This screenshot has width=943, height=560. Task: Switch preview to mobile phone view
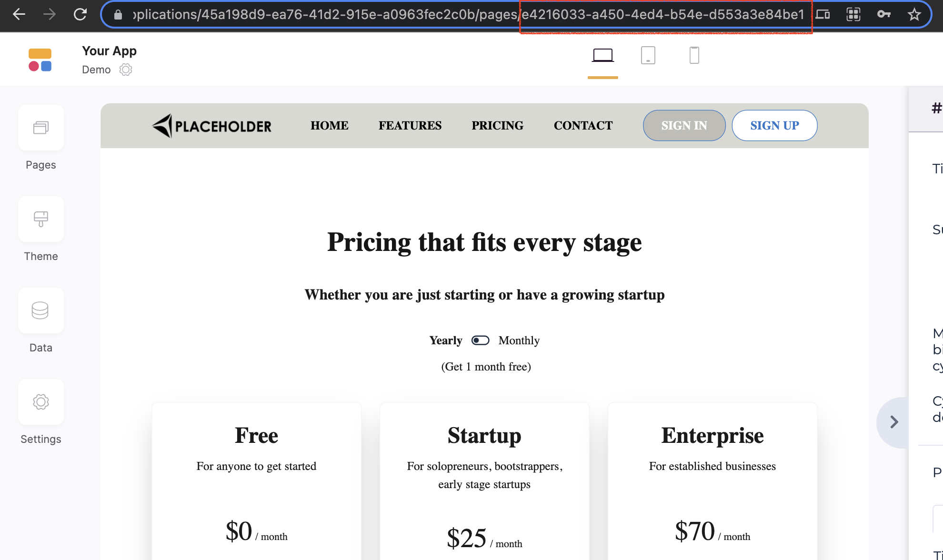[694, 55]
